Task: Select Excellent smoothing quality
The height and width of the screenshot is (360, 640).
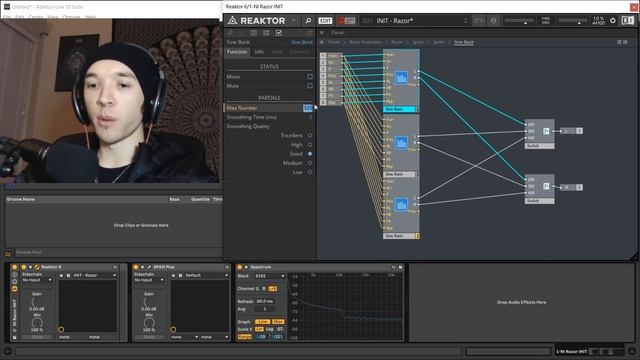Action: point(310,135)
